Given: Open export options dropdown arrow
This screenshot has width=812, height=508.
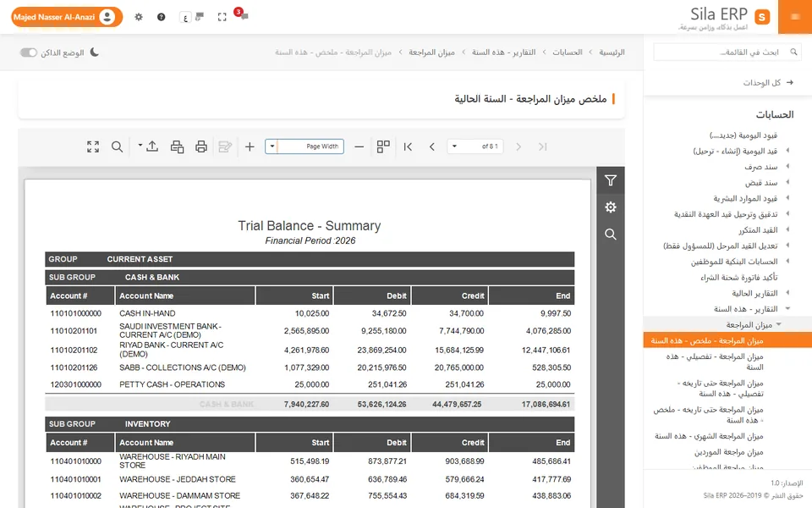Looking at the screenshot, I should tap(140, 146).
